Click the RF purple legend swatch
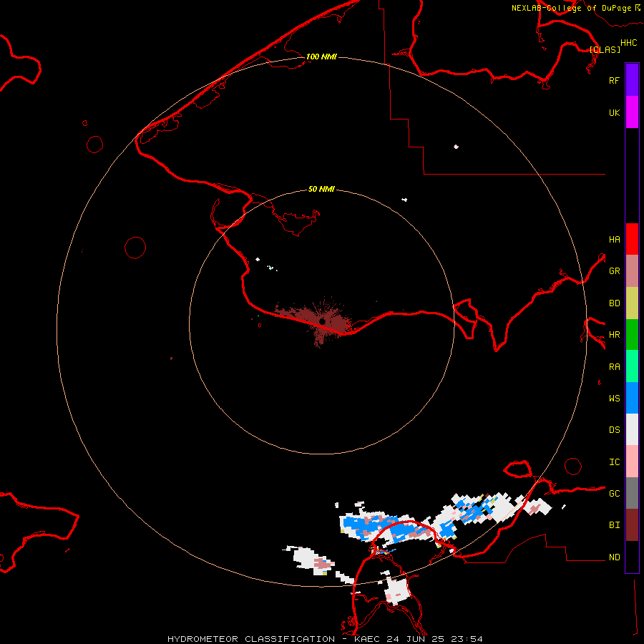 (x=632, y=80)
